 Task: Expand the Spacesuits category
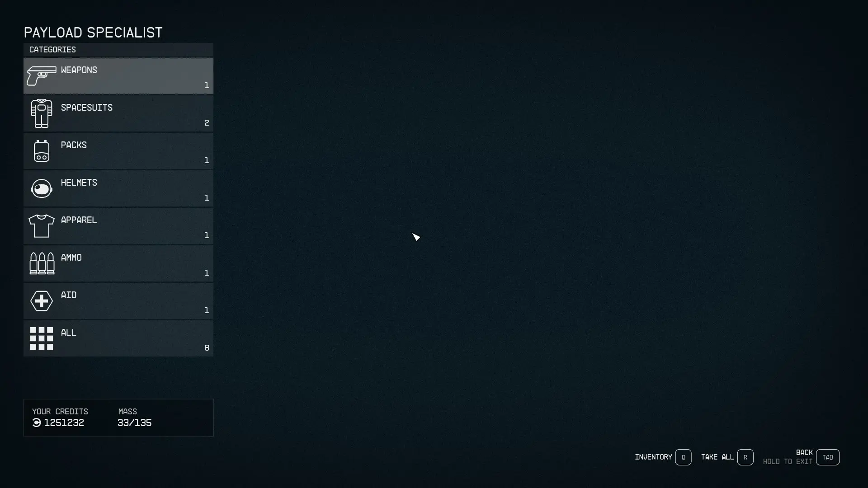(x=118, y=113)
